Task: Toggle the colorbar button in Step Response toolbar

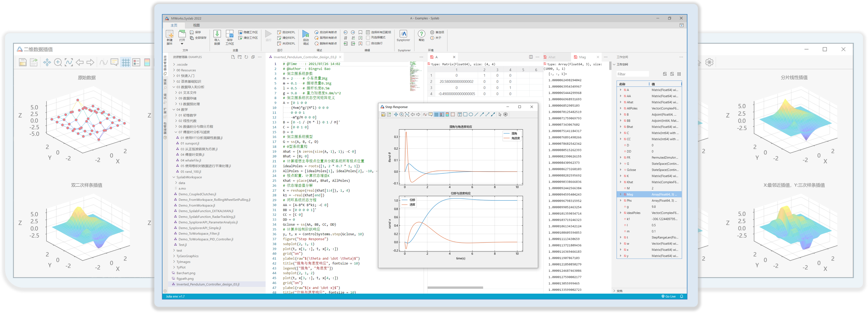Action: point(447,115)
